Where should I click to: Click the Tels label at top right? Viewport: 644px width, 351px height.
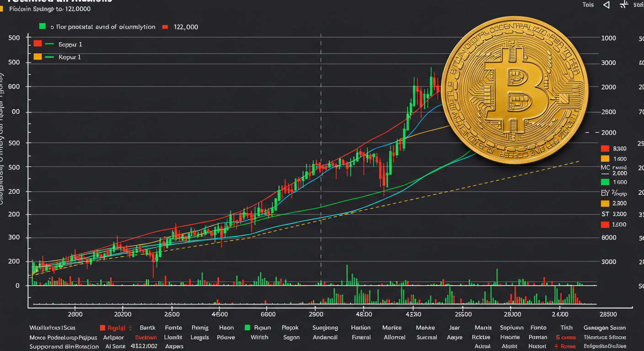click(x=588, y=5)
